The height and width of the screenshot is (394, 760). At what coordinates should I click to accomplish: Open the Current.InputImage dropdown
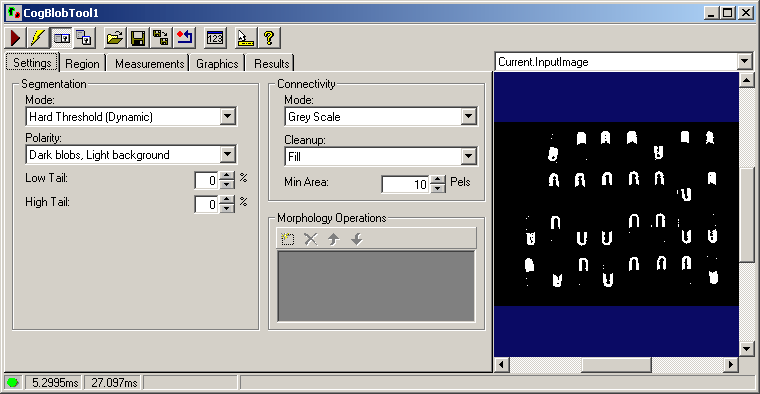click(x=745, y=62)
